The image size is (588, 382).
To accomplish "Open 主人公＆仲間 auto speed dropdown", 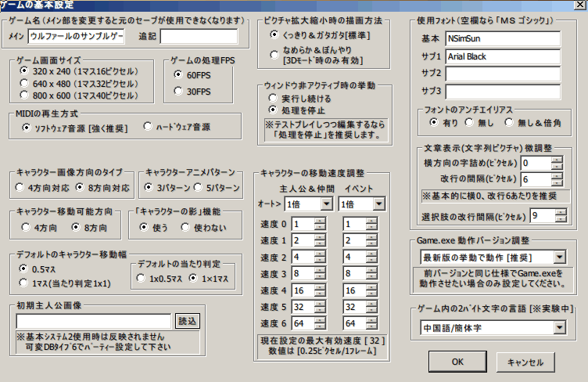I will pyautogui.click(x=327, y=204).
